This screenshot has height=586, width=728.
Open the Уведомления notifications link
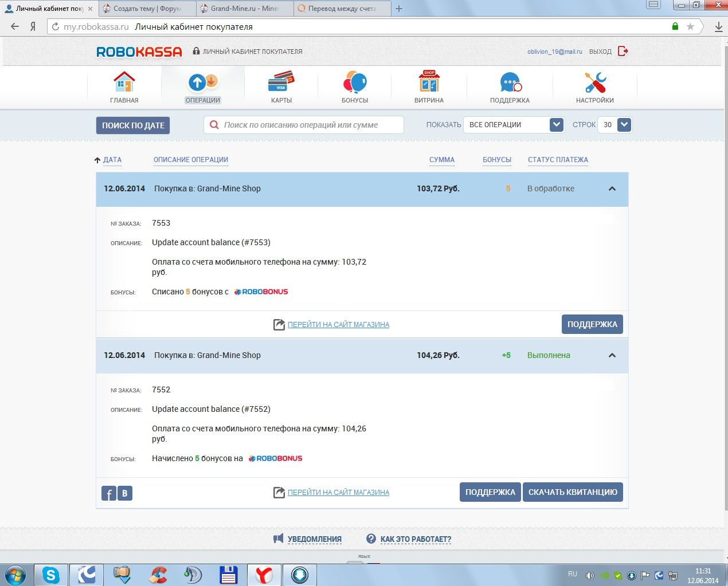click(x=315, y=539)
